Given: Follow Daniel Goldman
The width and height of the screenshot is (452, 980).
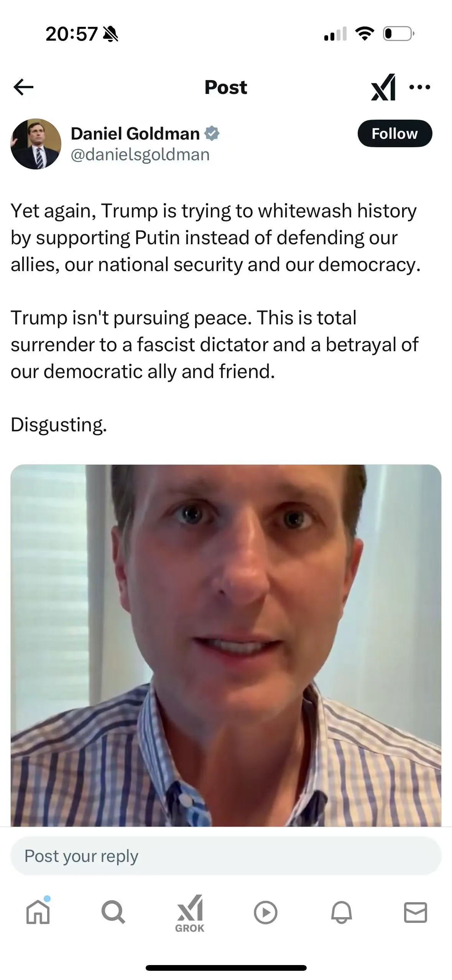Looking at the screenshot, I should point(394,133).
